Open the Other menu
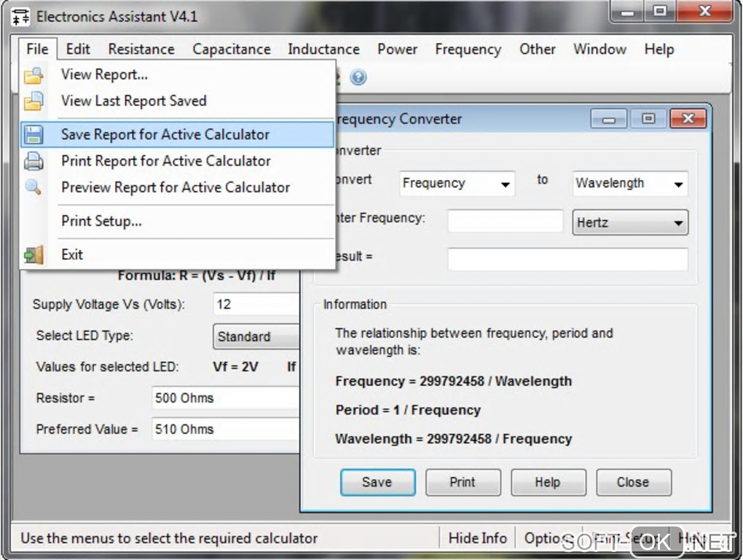Screen dimensions: 743x560 pos(538,49)
